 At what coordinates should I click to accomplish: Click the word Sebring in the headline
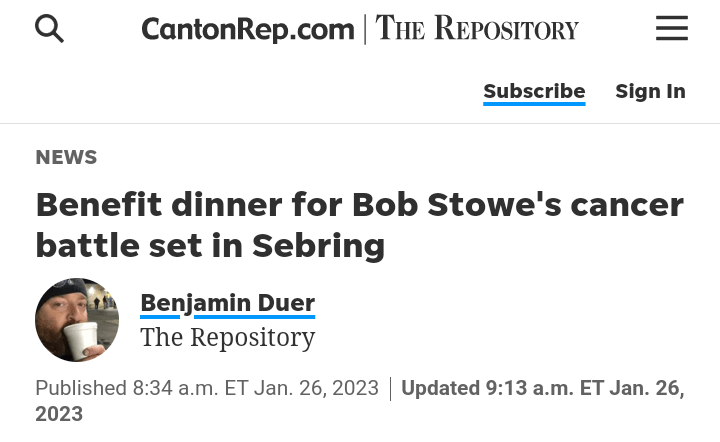318,245
